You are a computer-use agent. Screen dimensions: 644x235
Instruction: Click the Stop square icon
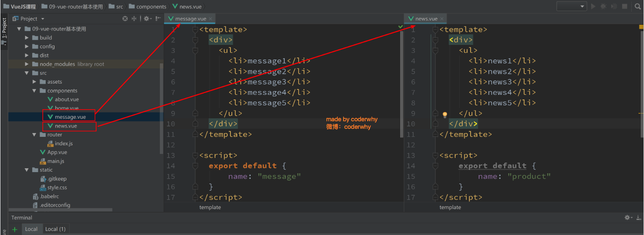(625, 6)
